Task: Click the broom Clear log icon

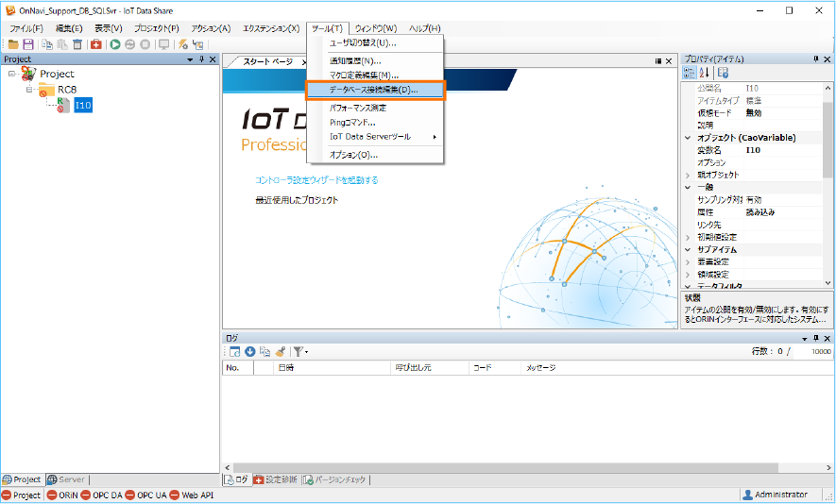Action: pyautogui.click(x=281, y=352)
